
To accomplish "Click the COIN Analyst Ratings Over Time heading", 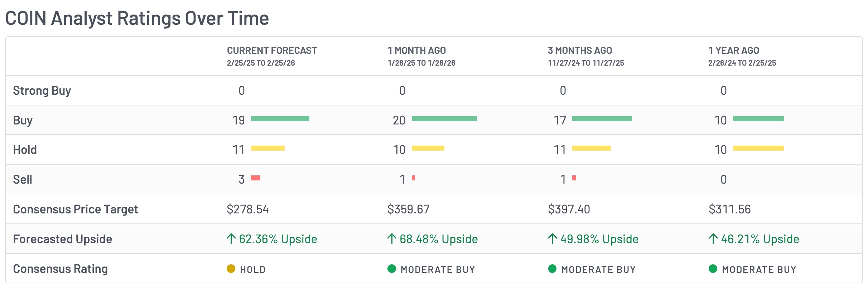I will point(137,18).
